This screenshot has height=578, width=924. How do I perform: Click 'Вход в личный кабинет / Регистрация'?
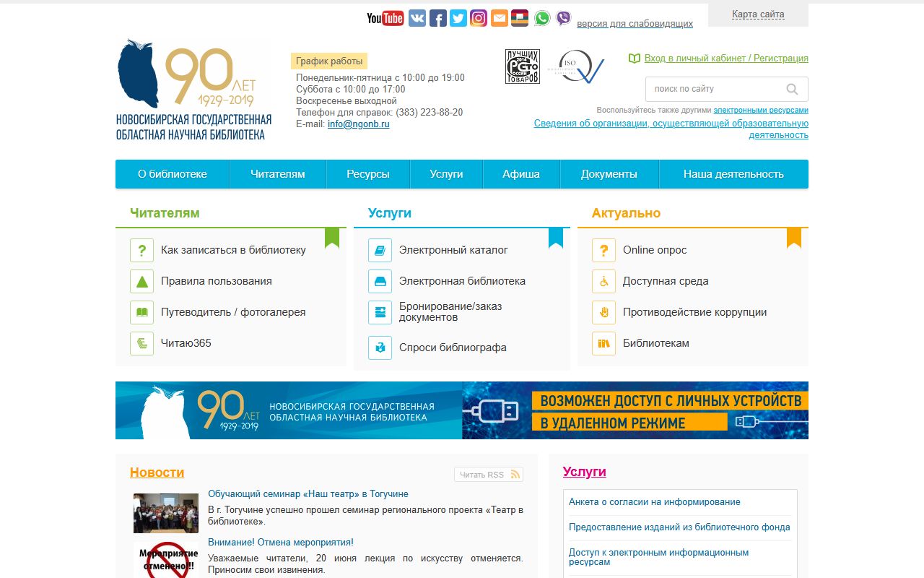pyautogui.click(x=726, y=59)
